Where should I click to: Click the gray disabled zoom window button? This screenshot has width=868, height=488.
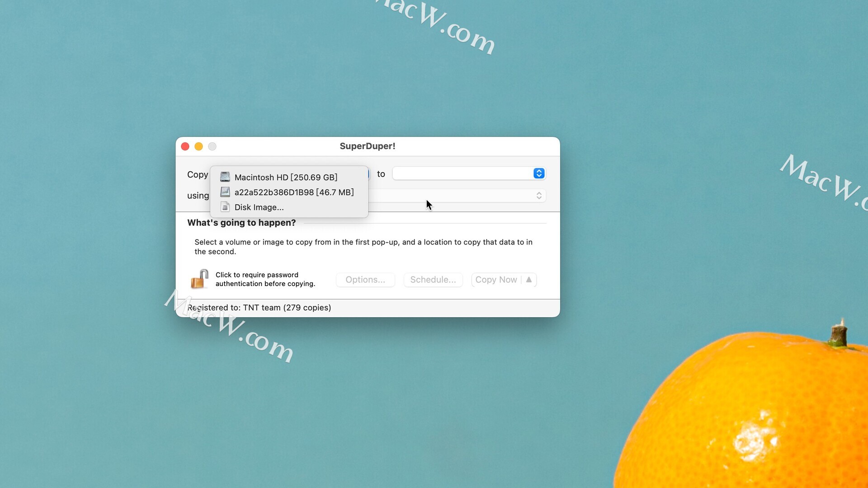[x=212, y=146]
